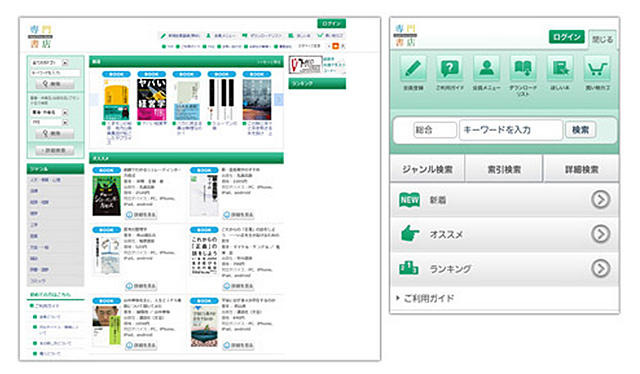Open the piano keys book cover in carousel
640x374 pixels.
click(222, 99)
